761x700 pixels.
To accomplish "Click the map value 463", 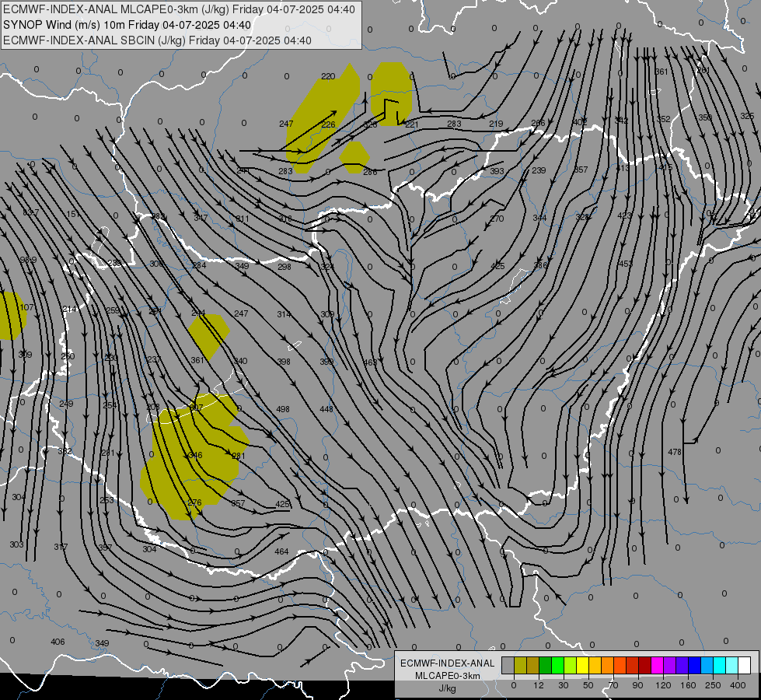I will point(370,362).
